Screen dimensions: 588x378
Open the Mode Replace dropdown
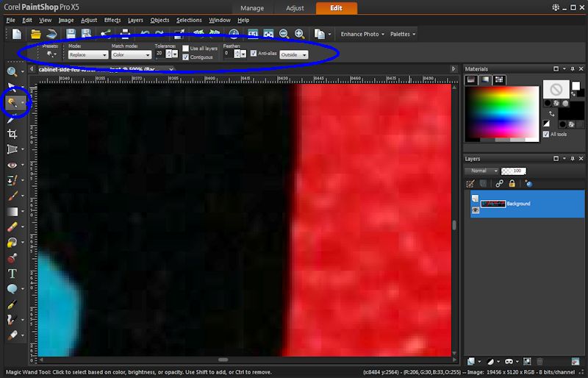[x=88, y=55]
